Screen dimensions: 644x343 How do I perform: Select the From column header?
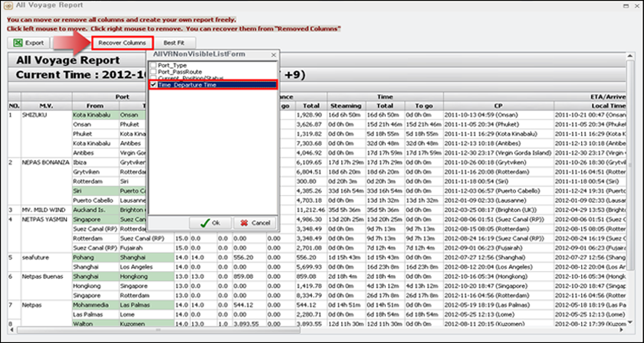tap(95, 106)
